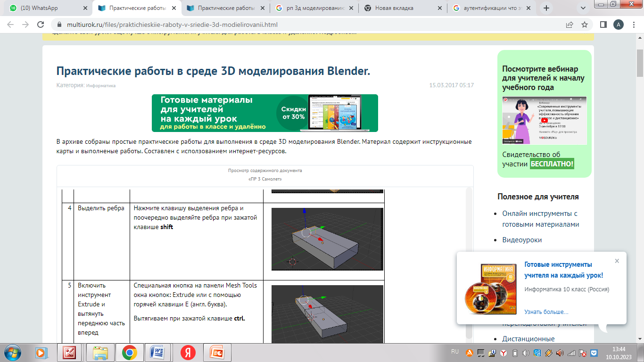Open Microsoft Word from taskbar
This screenshot has height=362, width=644.
click(157, 352)
